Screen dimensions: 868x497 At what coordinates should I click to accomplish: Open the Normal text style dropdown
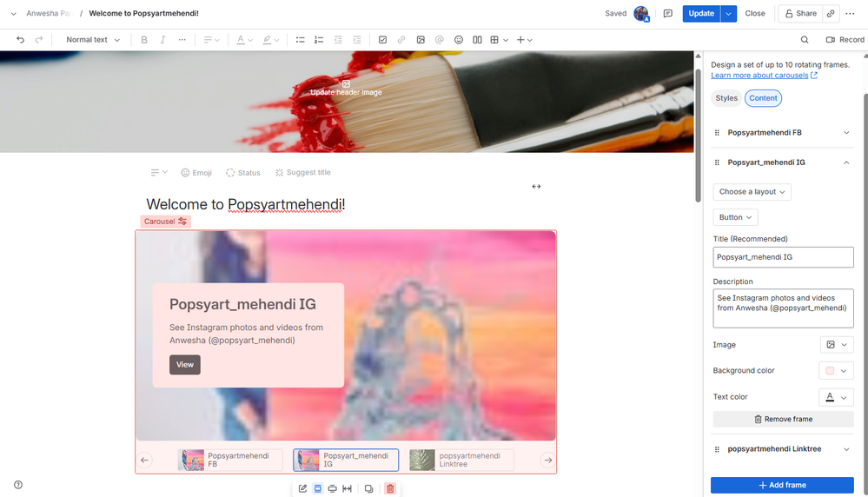click(x=93, y=40)
